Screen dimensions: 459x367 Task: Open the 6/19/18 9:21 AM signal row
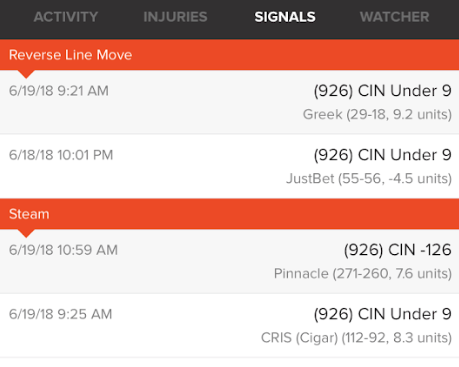(229, 102)
